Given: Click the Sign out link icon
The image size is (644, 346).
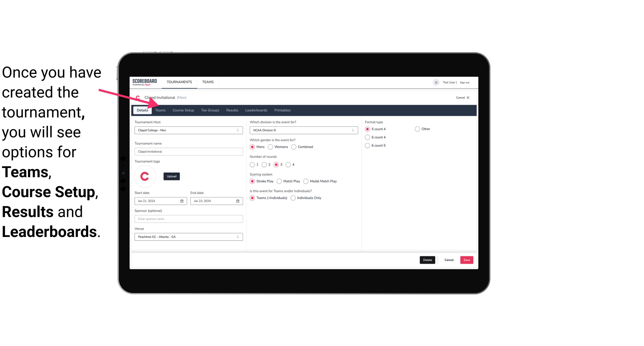Looking at the screenshot, I should tap(464, 82).
